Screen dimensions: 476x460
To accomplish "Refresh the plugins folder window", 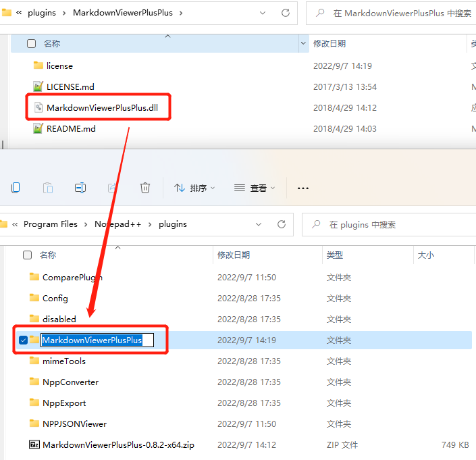I will coord(282,224).
